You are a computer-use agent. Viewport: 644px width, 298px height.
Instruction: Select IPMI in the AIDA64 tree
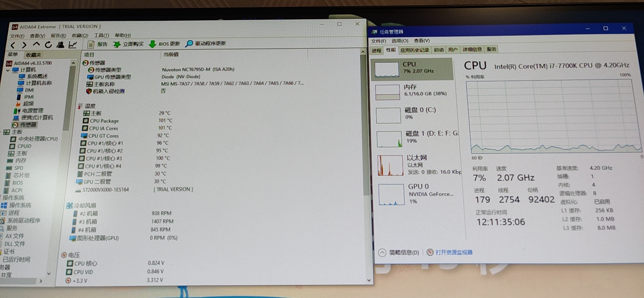coord(25,97)
